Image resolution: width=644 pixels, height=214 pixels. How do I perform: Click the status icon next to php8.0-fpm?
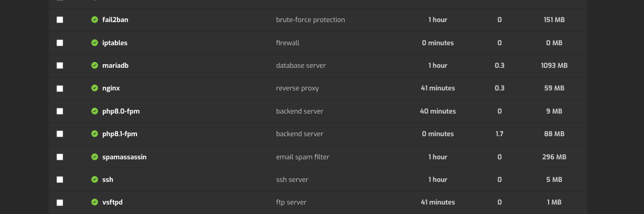(95, 111)
